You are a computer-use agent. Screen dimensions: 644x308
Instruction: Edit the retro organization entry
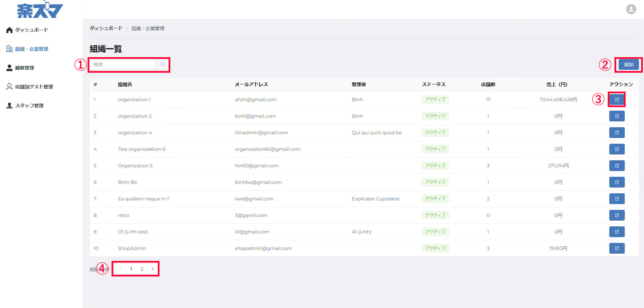617,215
